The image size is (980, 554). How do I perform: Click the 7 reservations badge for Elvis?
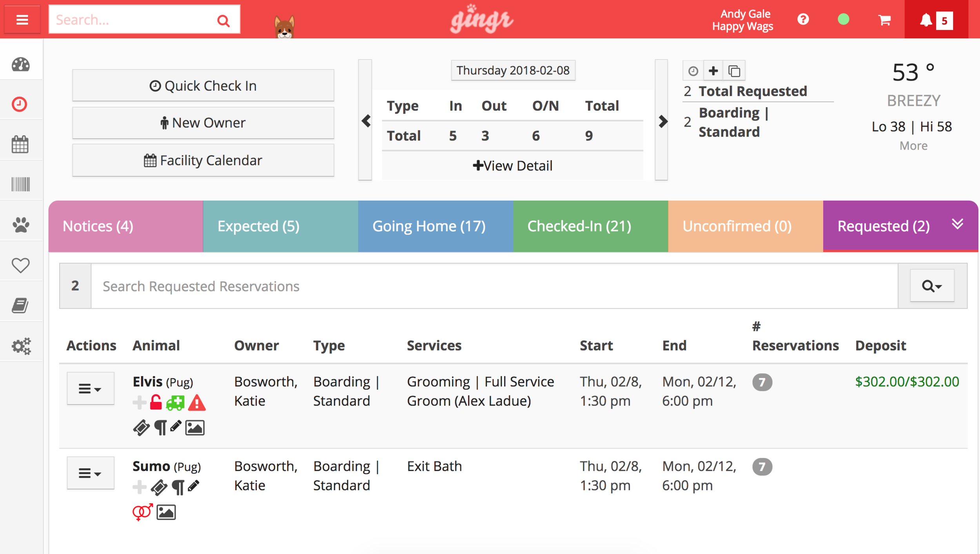[762, 382]
